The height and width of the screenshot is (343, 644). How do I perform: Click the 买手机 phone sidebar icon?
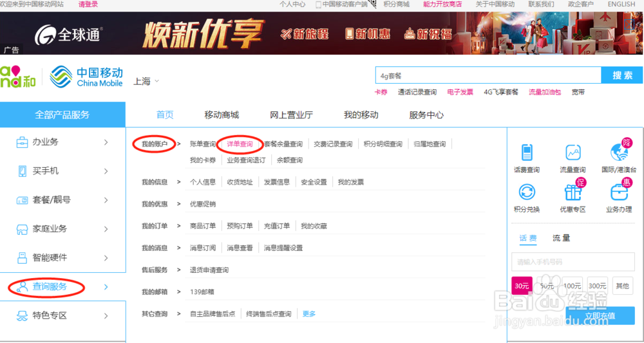(x=22, y=171)
